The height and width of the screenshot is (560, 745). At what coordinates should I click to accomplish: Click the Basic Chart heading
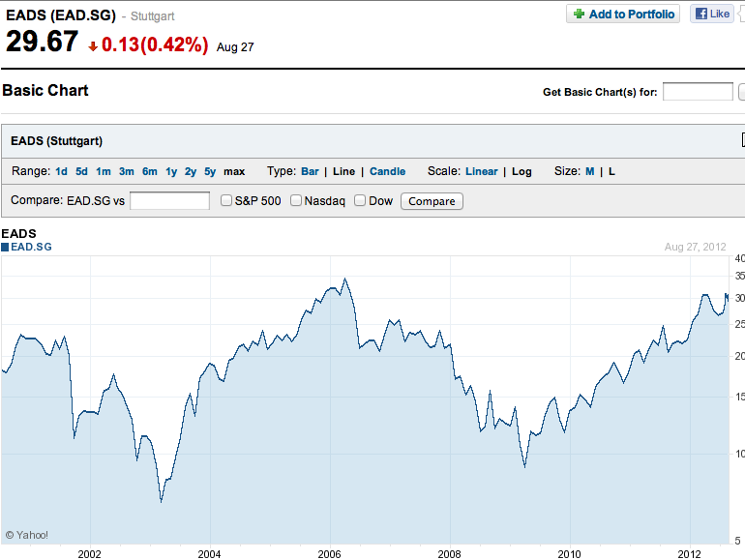45,90
